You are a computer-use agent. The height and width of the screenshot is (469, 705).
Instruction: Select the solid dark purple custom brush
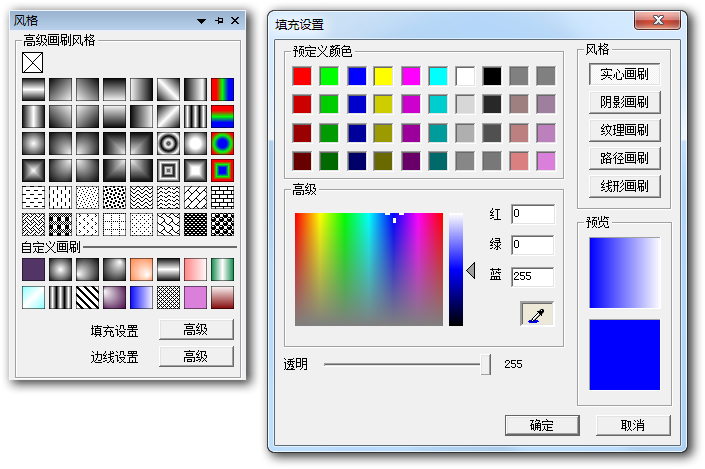(33, 270)
